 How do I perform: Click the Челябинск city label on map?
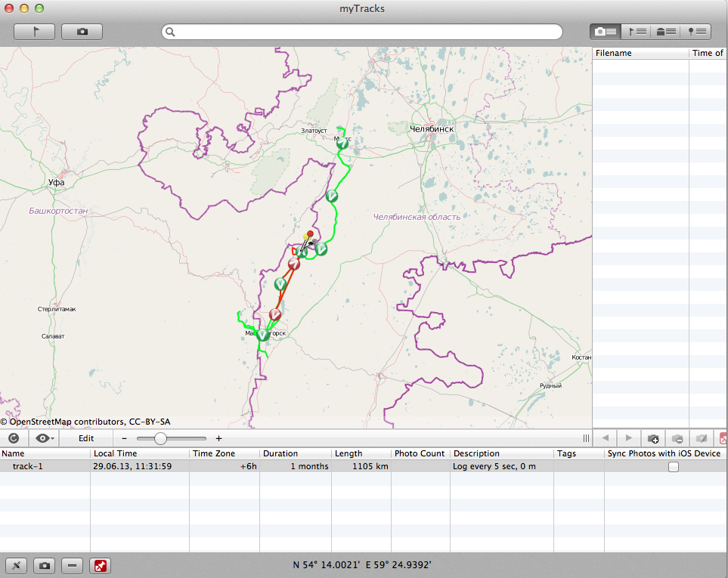click(x=432, y=129)
